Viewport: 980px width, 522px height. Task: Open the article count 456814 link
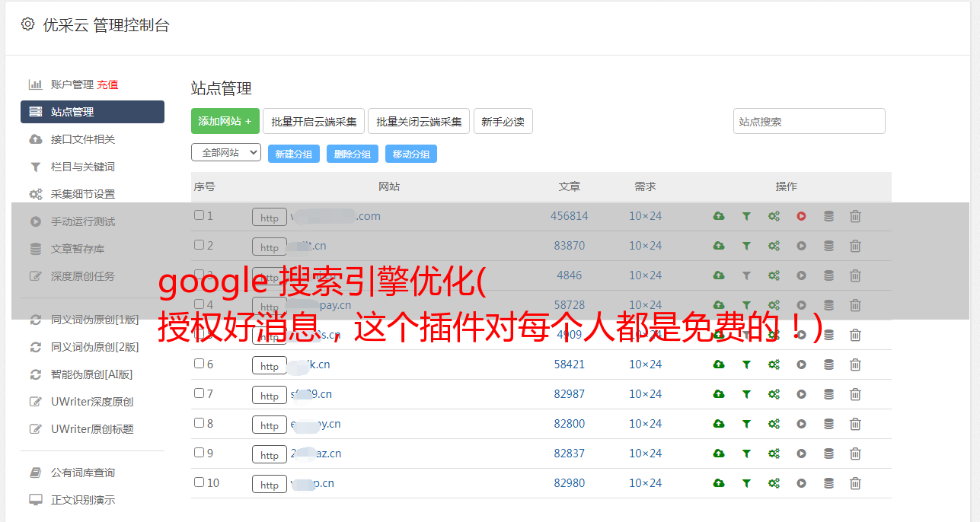(570, 216)
